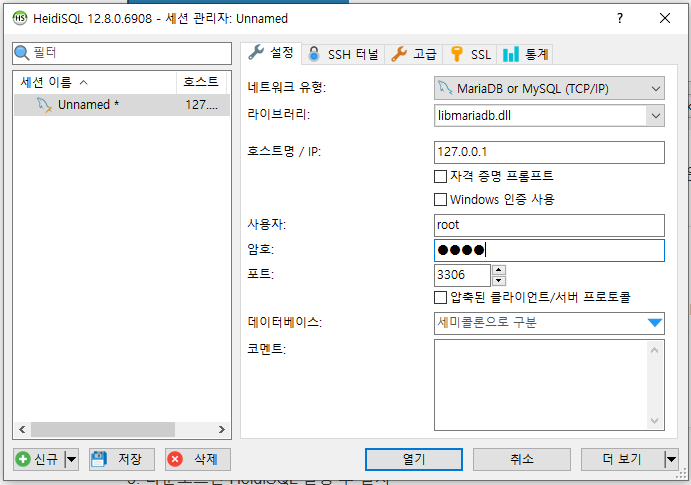The height and width of the screenshot is (485, 691).
Task: Toggle Windows 인증 사용 checkbox
Action: [x=441, y=200]
